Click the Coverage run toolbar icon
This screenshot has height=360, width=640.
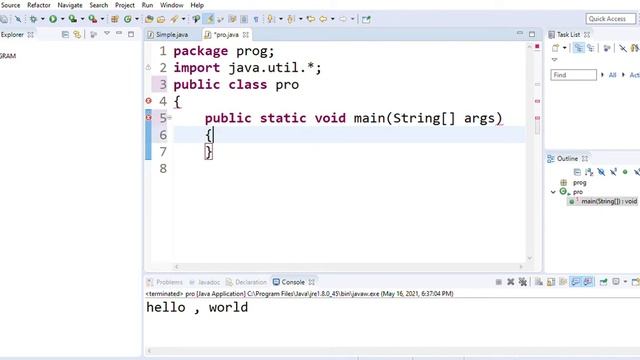[x=73, y=19]
